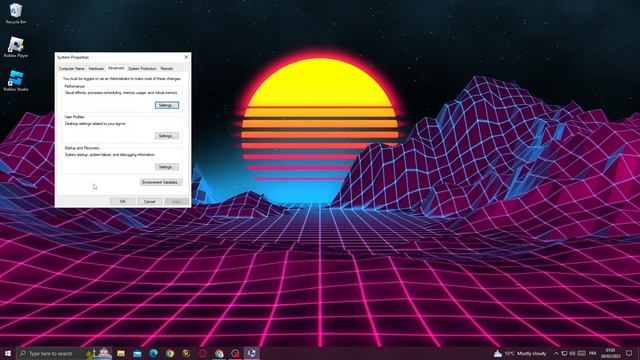Screen dimensions: 640x360
Task: Open the notification action center
Action: click(629, 353)
